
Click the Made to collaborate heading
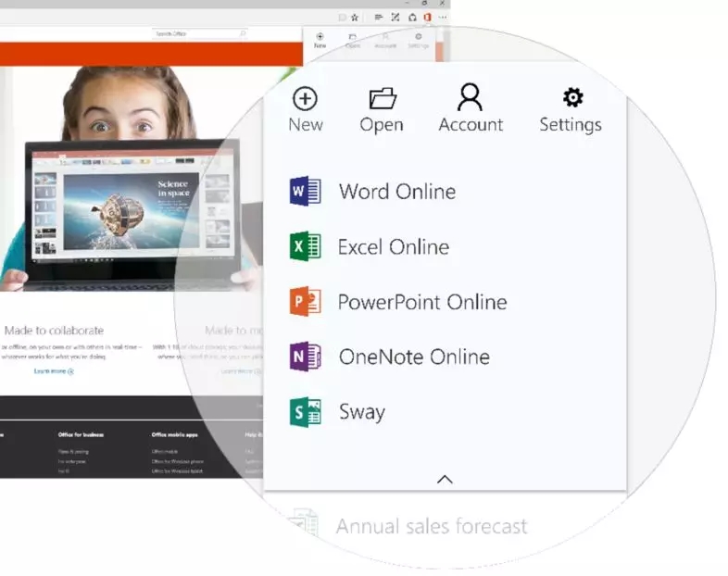[x=54, y=330]
